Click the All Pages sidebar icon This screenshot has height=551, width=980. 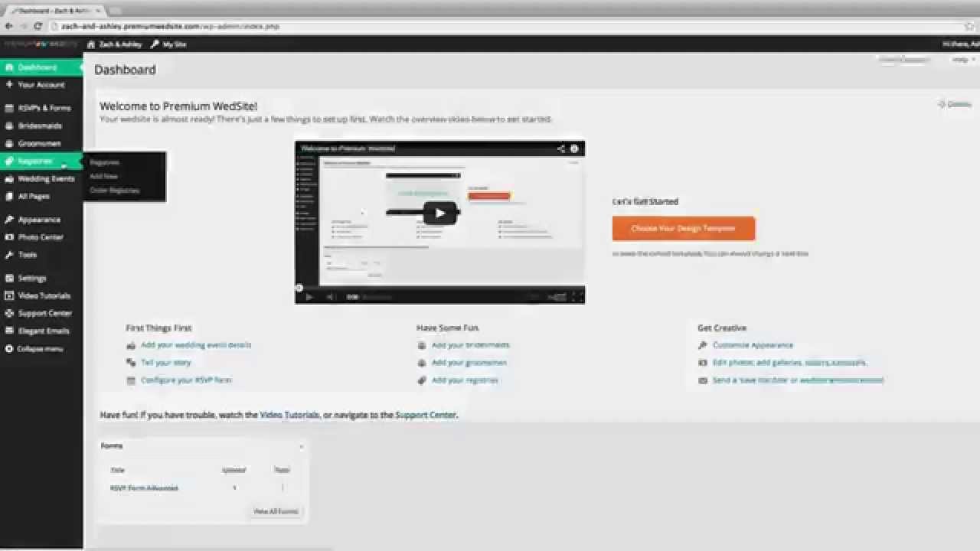point(9,197)
